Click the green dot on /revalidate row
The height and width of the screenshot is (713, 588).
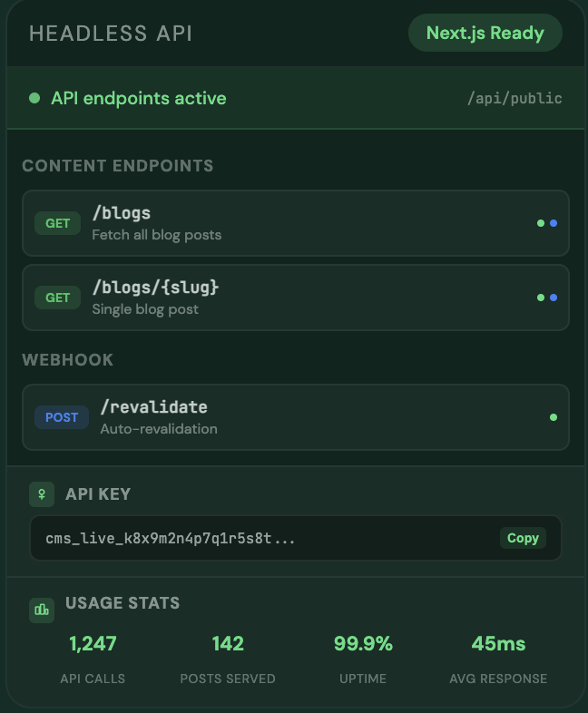point(554,417)
